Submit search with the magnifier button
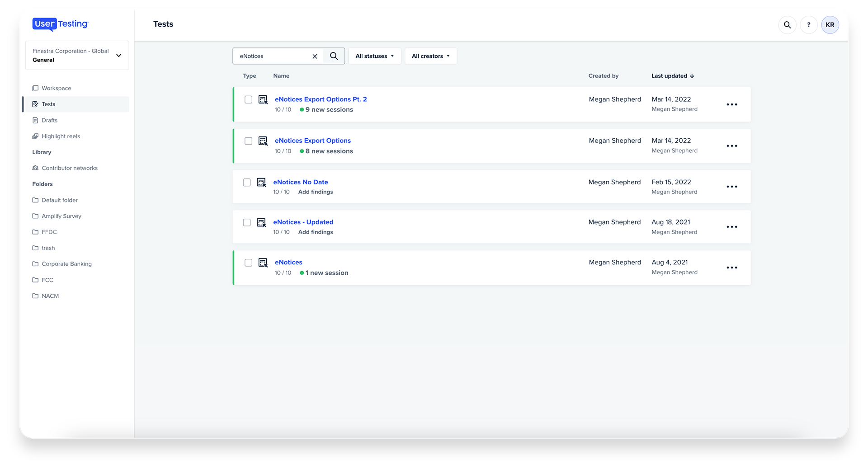Image resolution: width=868 pixels, height=469 pixels. (334, 56)
